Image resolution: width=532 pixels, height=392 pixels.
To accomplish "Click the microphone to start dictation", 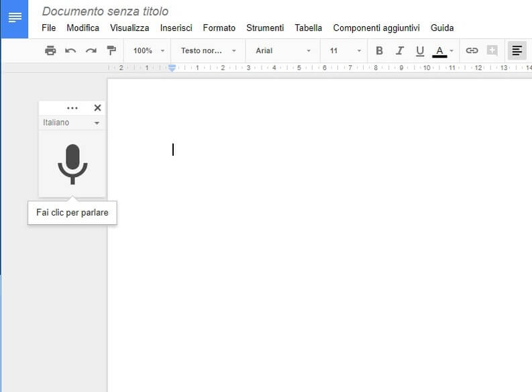I will 72,164.
